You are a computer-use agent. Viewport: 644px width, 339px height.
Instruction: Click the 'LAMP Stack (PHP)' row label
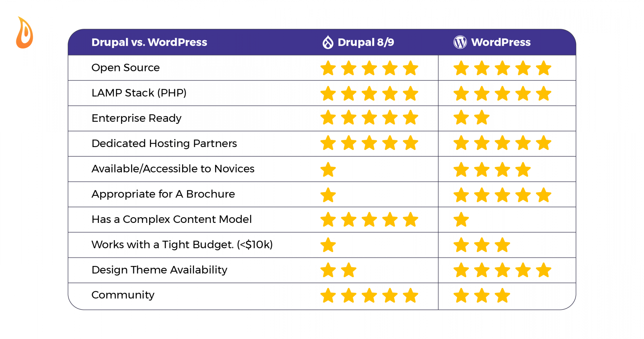pos(139,93)
